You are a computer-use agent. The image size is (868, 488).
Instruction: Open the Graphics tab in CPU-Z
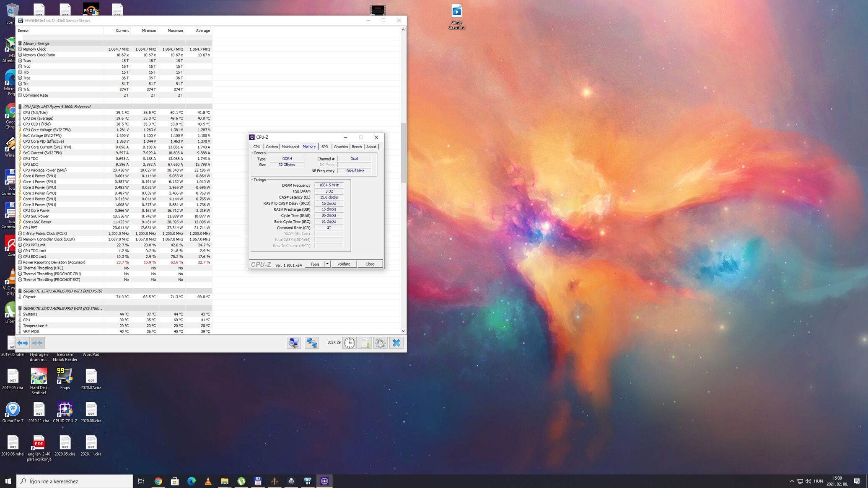click(x=341, y=147)
